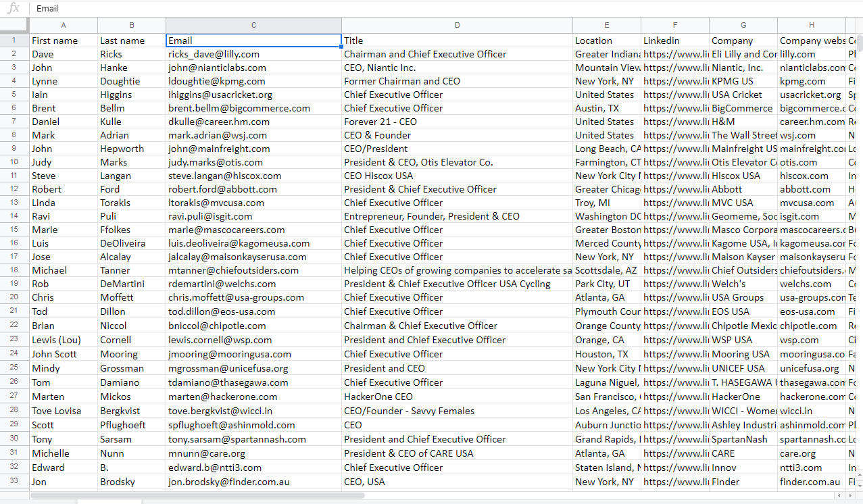This screenshot has width=863, height=504.
Task: Click the horizontal scroll right arrow
Action: (x=852, y=495)
